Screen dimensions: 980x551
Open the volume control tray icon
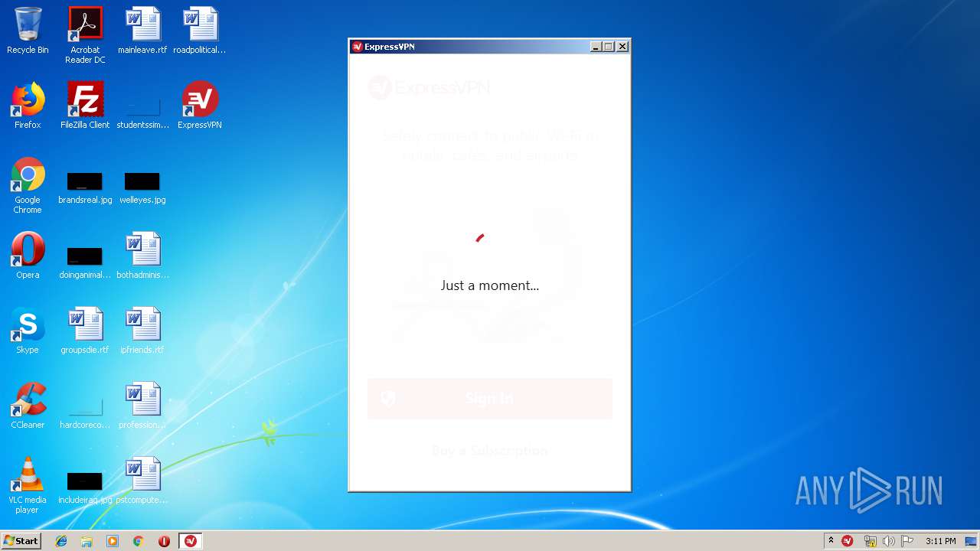888,541
